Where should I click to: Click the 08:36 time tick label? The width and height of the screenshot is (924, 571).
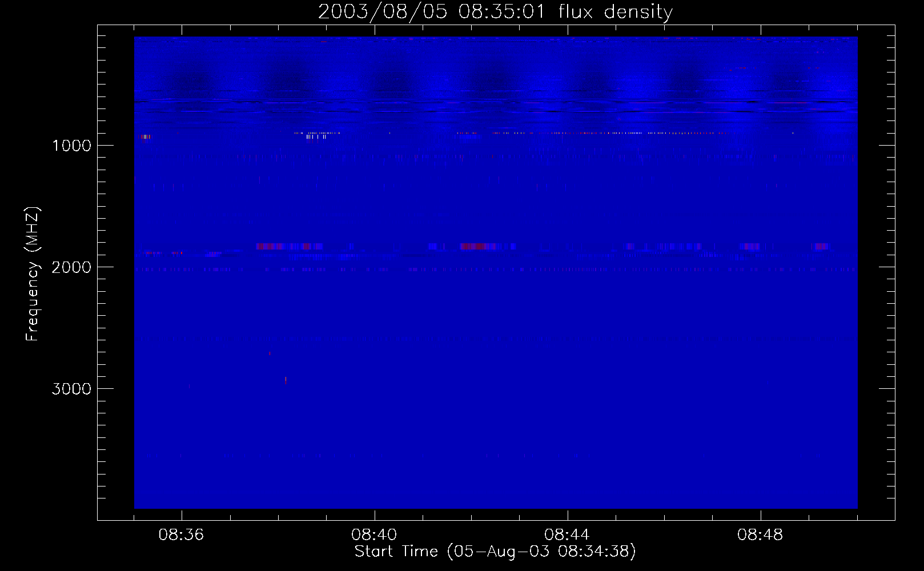pos(181,535)
